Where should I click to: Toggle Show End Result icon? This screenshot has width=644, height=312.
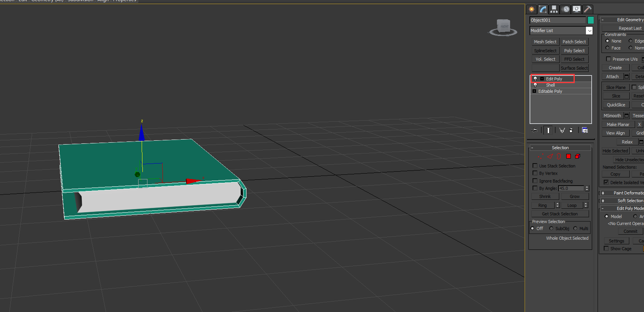pyautogui.click(x=548, y=130)
